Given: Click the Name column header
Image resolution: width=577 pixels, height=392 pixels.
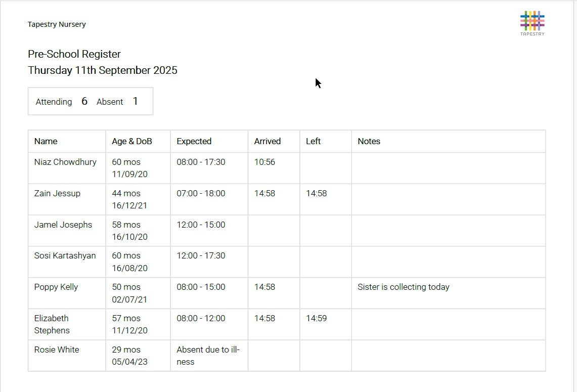Looking at the screenshot, I should coord(46,141).
